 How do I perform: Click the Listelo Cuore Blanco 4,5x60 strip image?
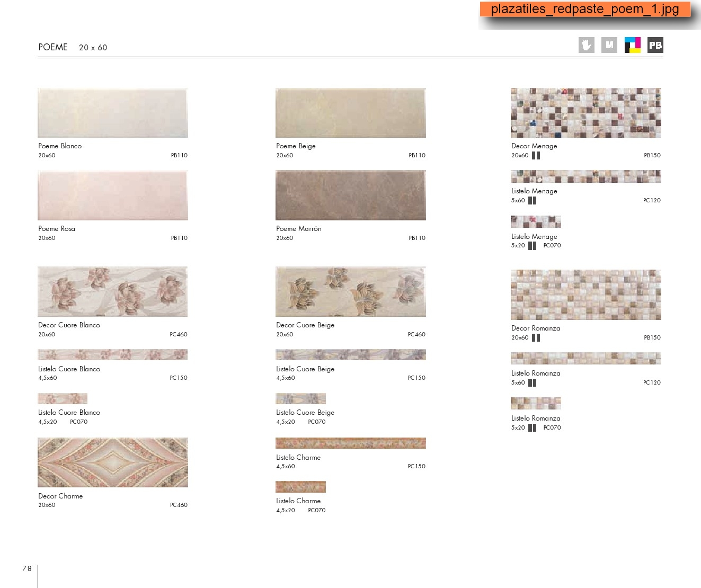click(113, 355)
